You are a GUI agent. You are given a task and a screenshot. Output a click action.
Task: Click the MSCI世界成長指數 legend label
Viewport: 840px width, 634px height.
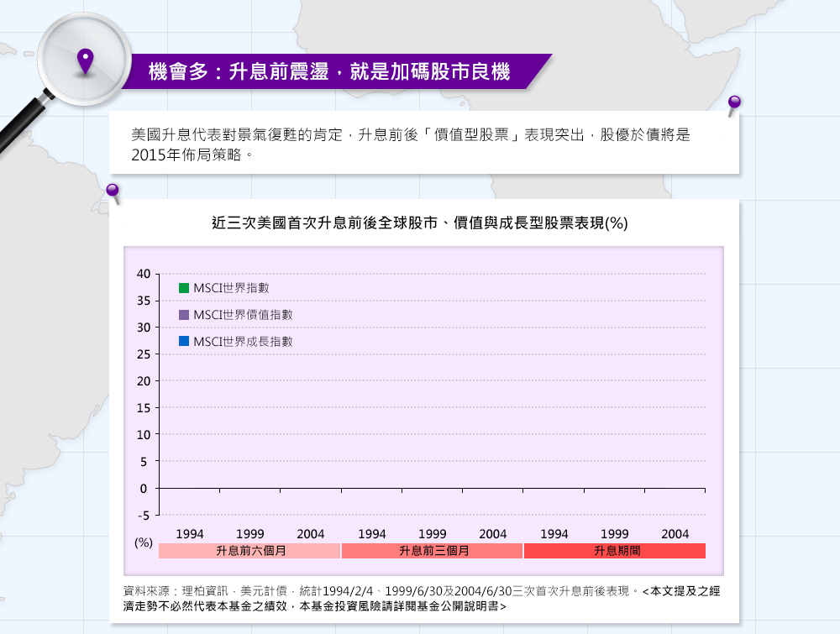(243, 342)
